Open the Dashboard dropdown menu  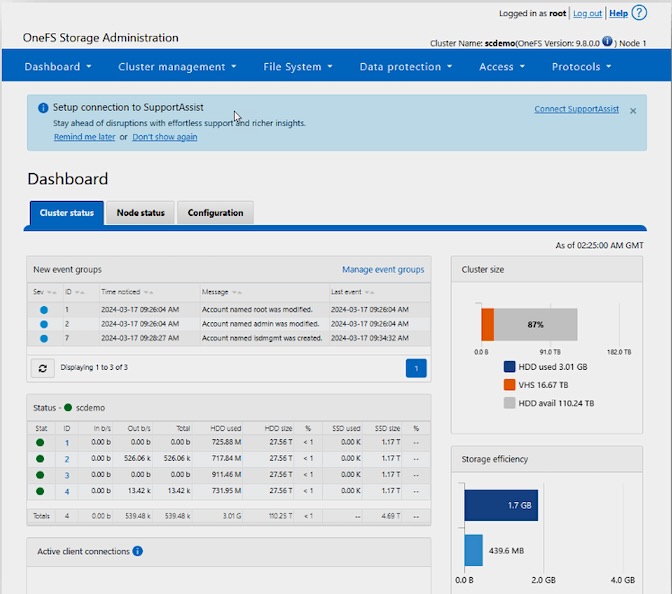click(58, 66)
